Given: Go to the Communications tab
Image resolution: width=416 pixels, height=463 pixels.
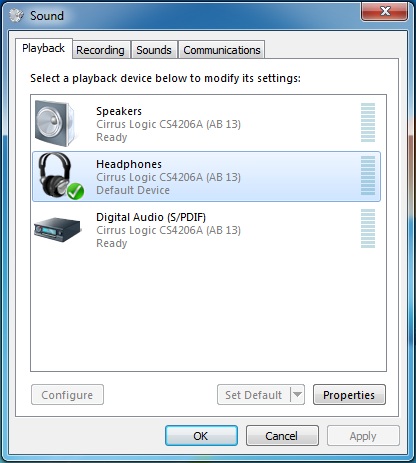Looking at the screenshot, I should pyautogui.click(x=222, y=50).
